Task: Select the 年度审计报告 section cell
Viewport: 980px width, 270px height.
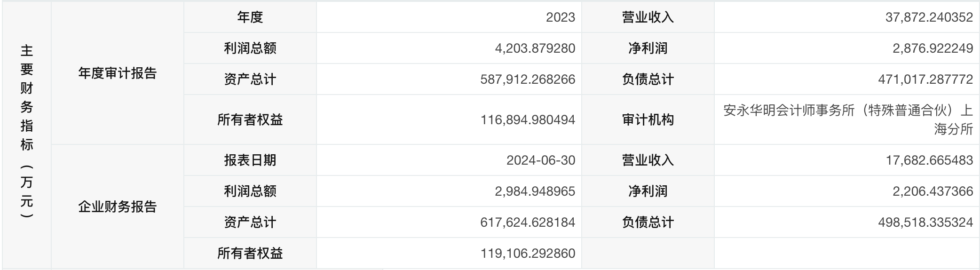Action: pos(117,73)
